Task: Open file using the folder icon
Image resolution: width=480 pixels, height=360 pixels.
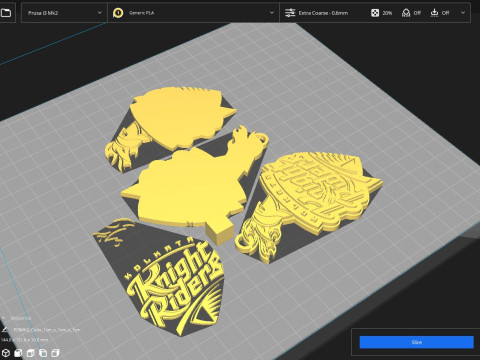Action: click(x=6, y=13)
